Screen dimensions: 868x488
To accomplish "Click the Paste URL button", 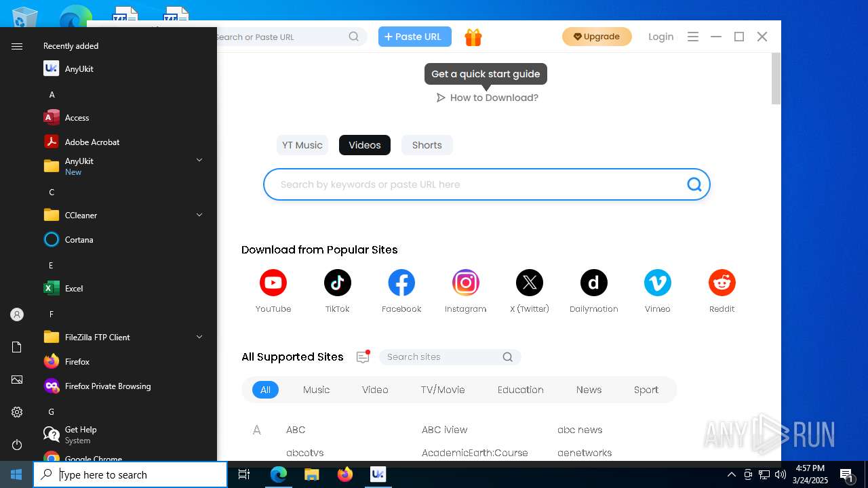I will tap(414, 37).
